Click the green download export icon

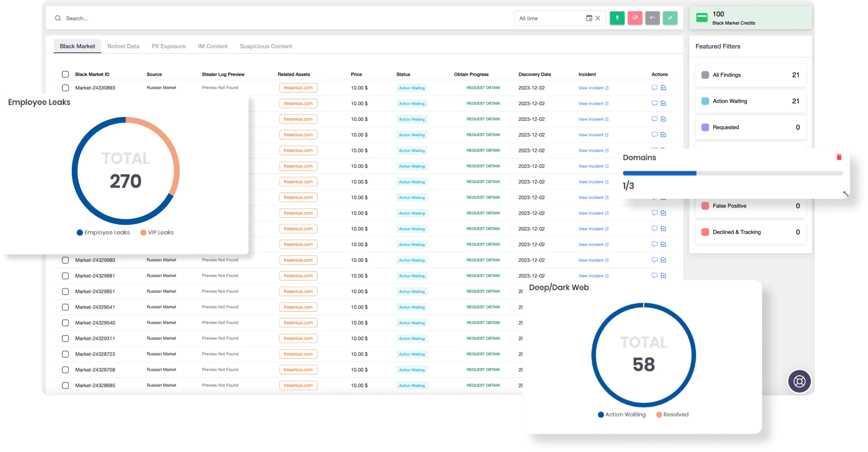pos(617,18)
